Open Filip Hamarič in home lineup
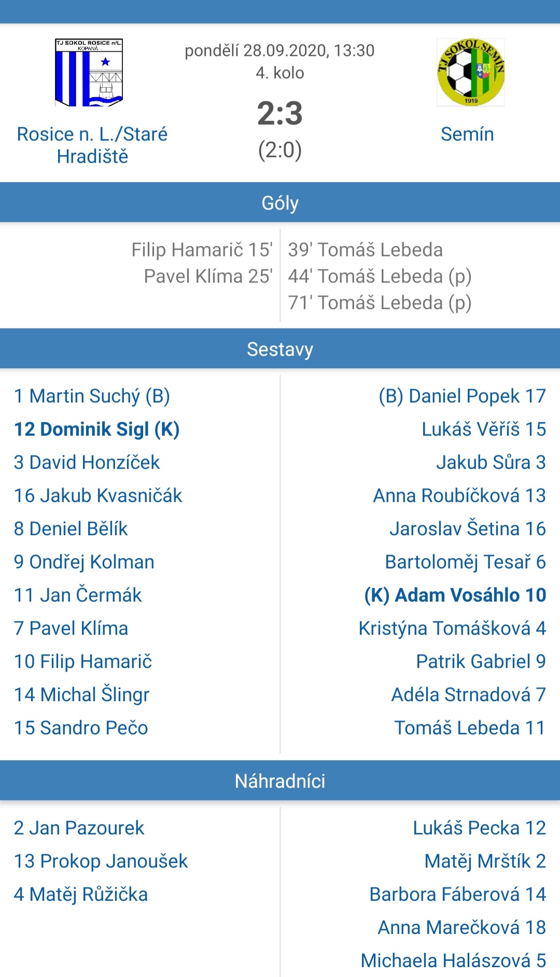This screenshot has height=977, width=560. 83,662
